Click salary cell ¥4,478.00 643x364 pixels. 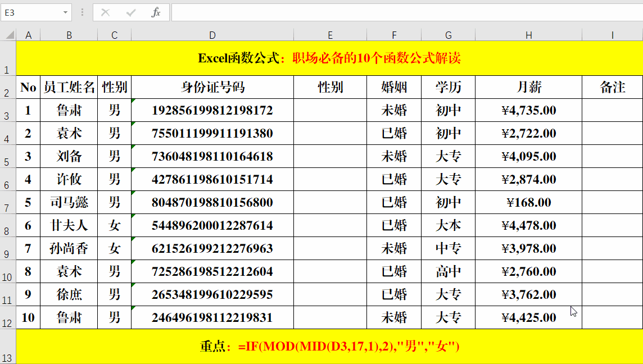pyautogui.click(x=528, y=225)
